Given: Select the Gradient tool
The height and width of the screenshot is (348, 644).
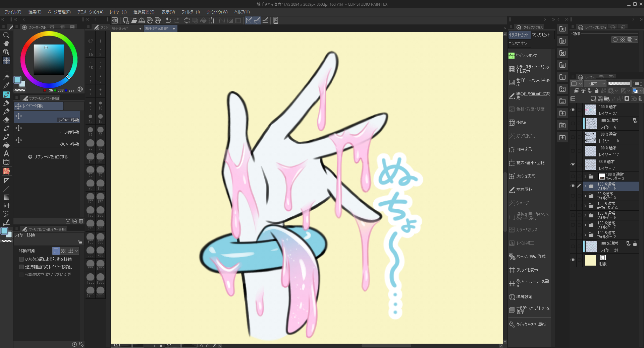Looking at the screenshot, I should click(6, 197).
